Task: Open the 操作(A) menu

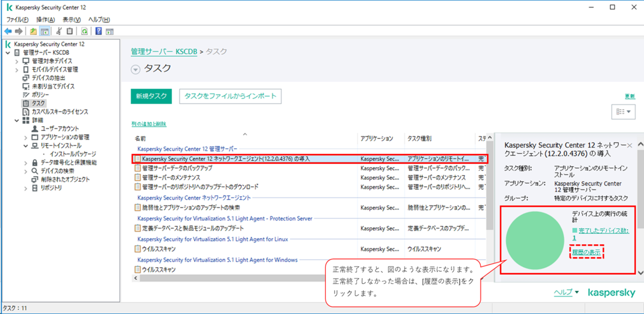Action: click(x=45, y=19)
